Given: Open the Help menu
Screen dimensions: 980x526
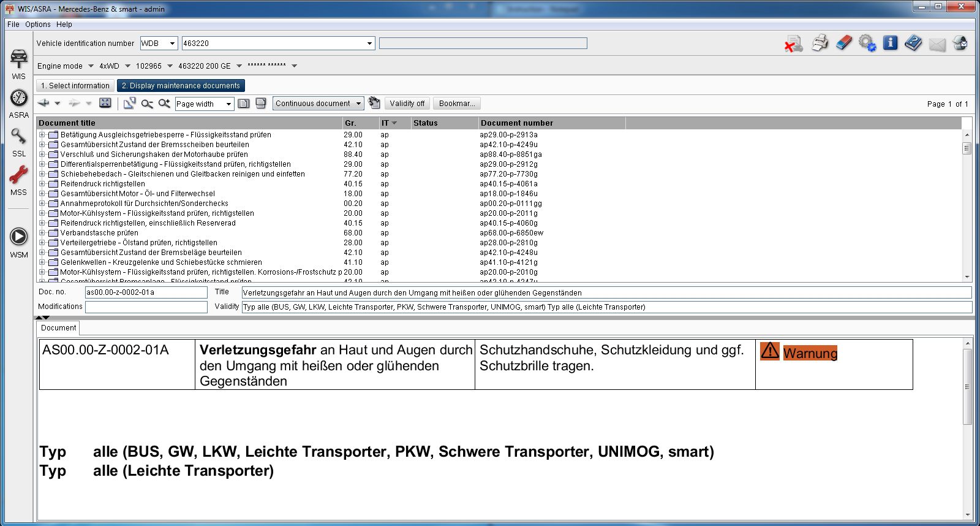Looking at the screenshot, I should [x=64, y=25].
